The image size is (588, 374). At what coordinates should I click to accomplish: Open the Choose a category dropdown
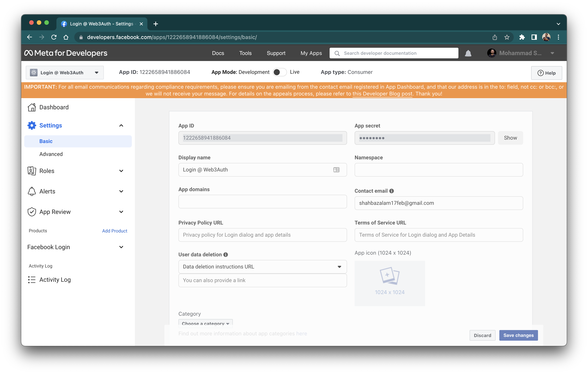(205, 323)
